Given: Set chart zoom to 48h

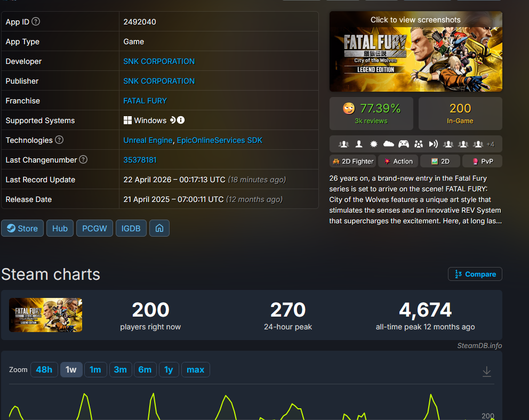Looking at the screenshot, I should pyautogui.click(x=44, y=370).
